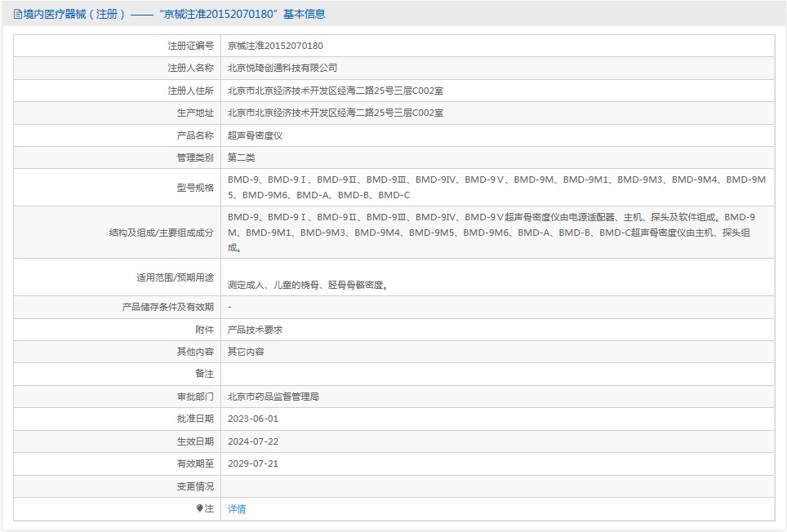Screen dimensions: 787x532
Task: Click the 注册人名称 label
Action: tap(191, 68)
